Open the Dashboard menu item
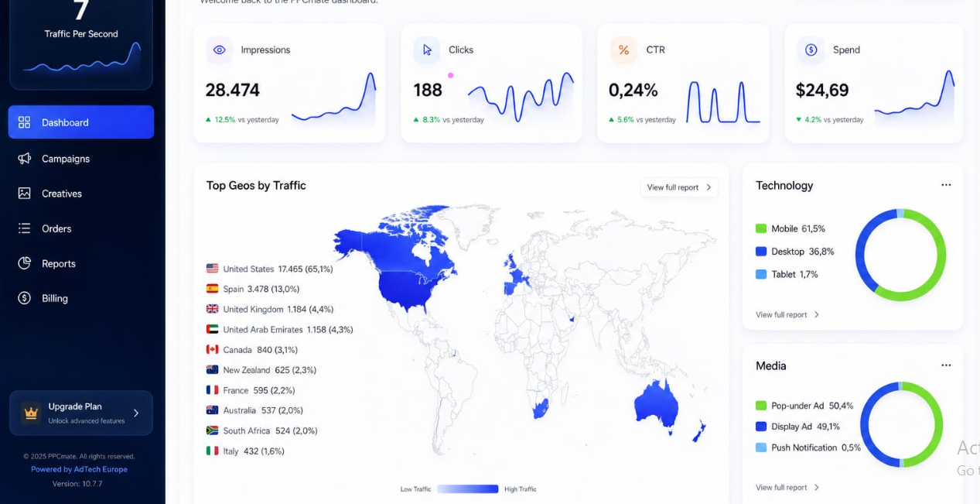980x504 pixels. point(81,122)
